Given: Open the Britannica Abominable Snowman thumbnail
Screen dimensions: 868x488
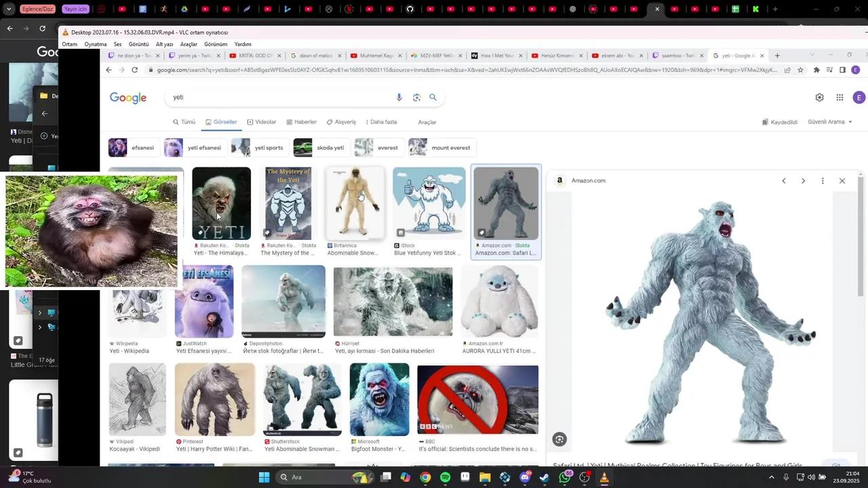Looking at the screenshot, I should tap(355, 203).
